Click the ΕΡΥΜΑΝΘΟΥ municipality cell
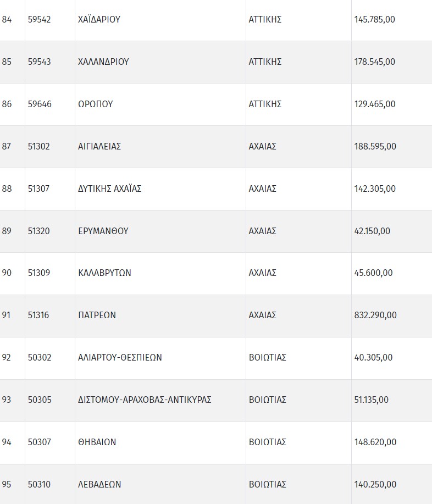Viewport: 432px width, 504px height. point(103,231)
